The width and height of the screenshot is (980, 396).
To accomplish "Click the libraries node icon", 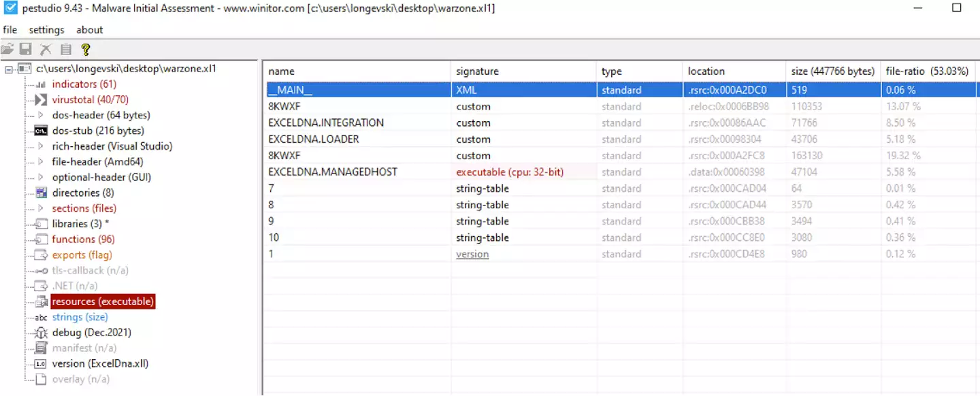I will tap(41, 224).
